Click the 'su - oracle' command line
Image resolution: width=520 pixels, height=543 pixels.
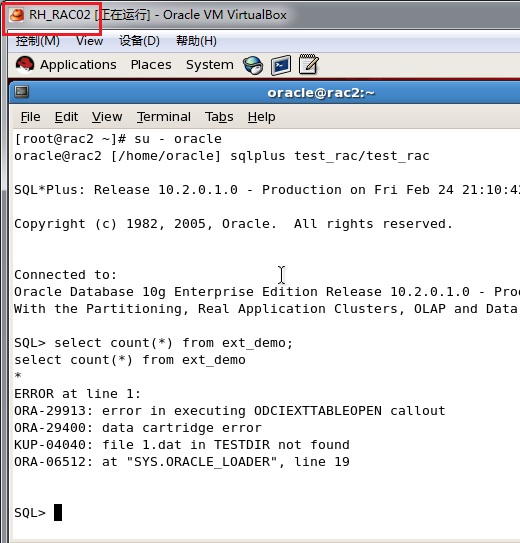(x=118, y=139)
